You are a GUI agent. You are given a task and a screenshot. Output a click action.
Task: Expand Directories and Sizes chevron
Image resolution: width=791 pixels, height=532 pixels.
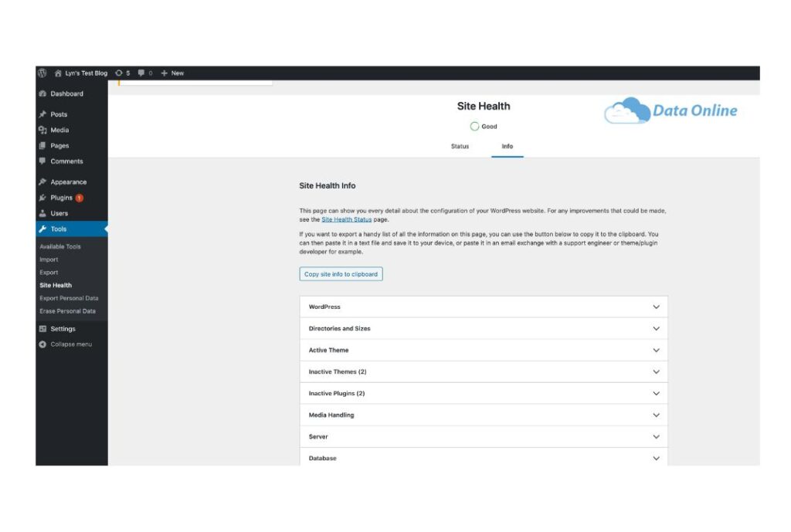[656, 328]
